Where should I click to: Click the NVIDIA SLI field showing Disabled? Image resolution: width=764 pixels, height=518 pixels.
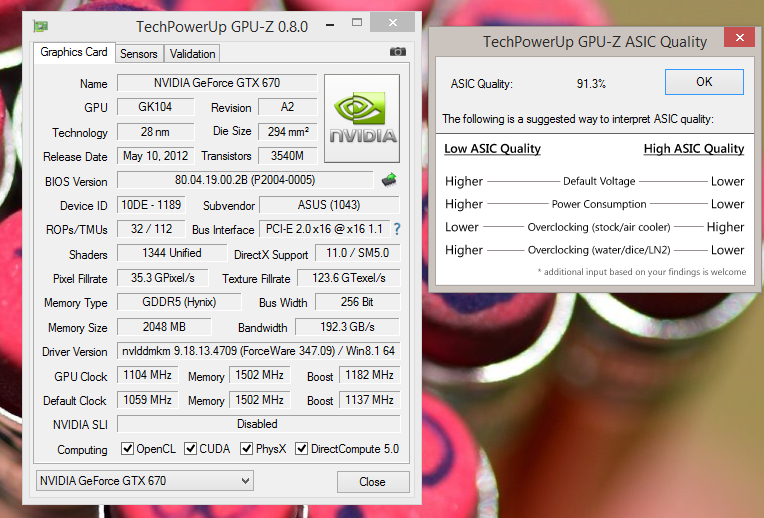tap(258, 424)
